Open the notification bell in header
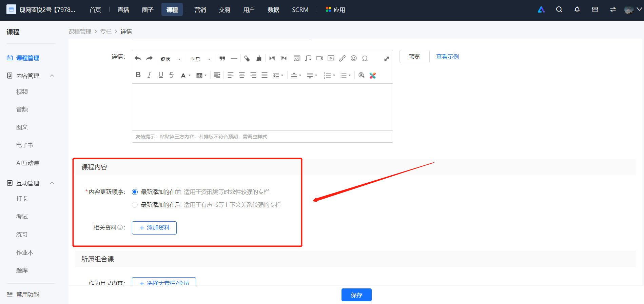Screen dimensions: 644x304 pos(577,9)
